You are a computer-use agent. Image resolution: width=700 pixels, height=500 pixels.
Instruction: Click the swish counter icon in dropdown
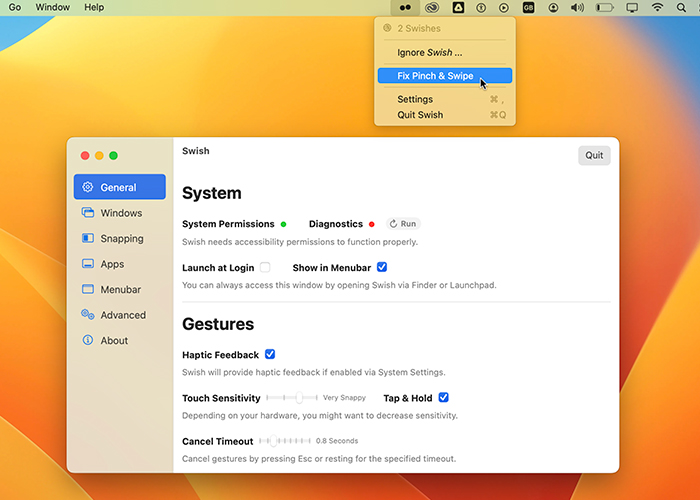tap(387, 28)
